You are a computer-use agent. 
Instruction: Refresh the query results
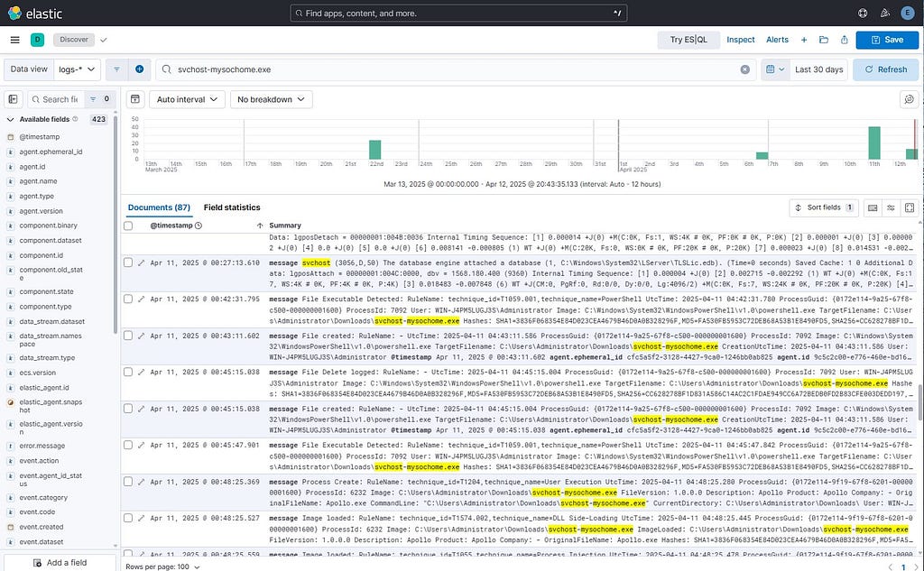(886, 69)
